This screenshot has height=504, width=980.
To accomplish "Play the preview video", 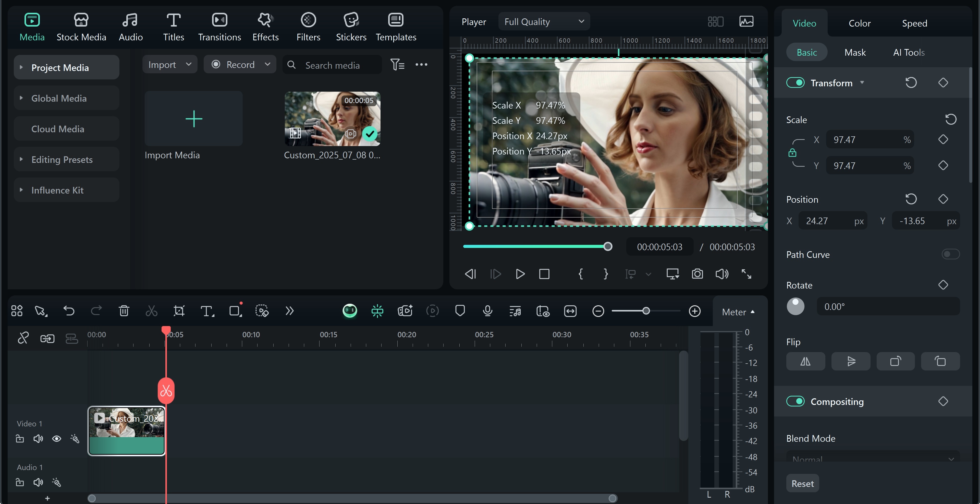I will 520,274.
